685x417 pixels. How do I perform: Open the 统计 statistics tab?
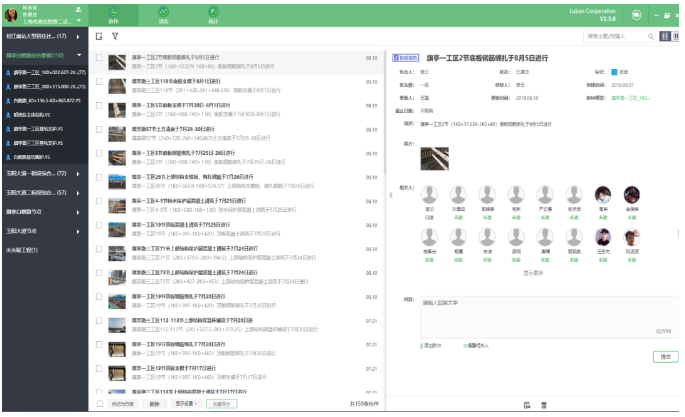pos(213,15)
